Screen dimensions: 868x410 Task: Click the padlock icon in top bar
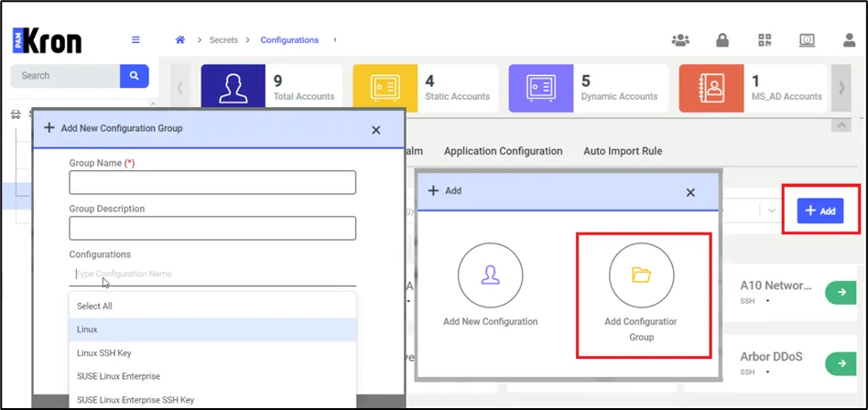(x=722, y=40)
